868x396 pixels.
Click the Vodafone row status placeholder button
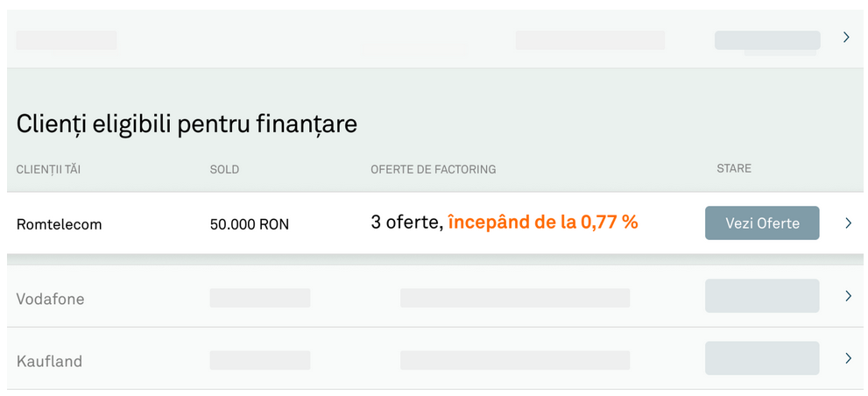tap(762, 296)
